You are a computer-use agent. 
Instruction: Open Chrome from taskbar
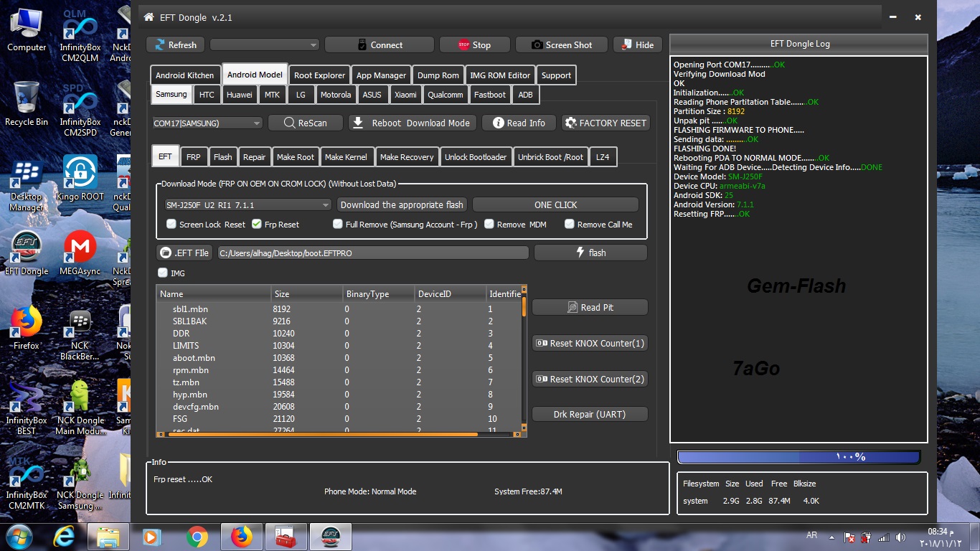point(197,536)
